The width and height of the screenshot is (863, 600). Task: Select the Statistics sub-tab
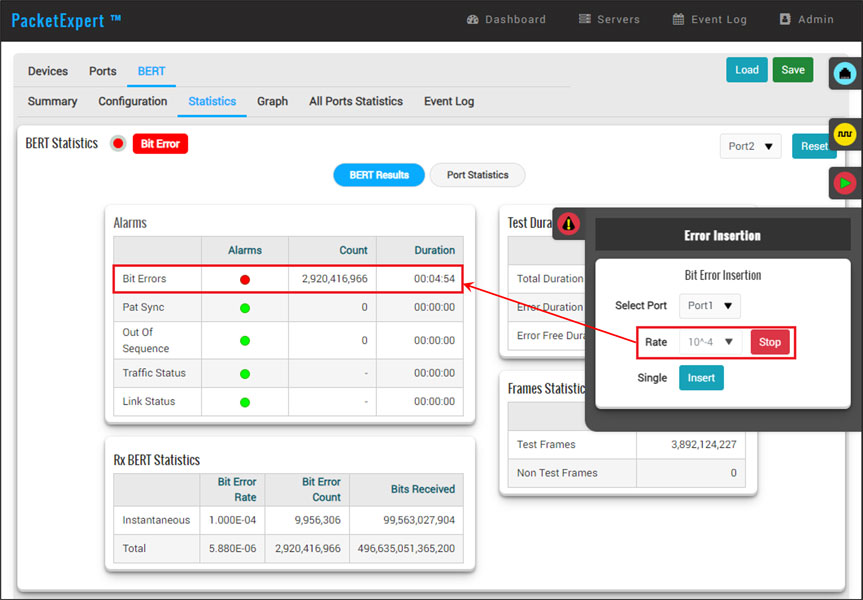pyautogui.click(x=212, y=101)
